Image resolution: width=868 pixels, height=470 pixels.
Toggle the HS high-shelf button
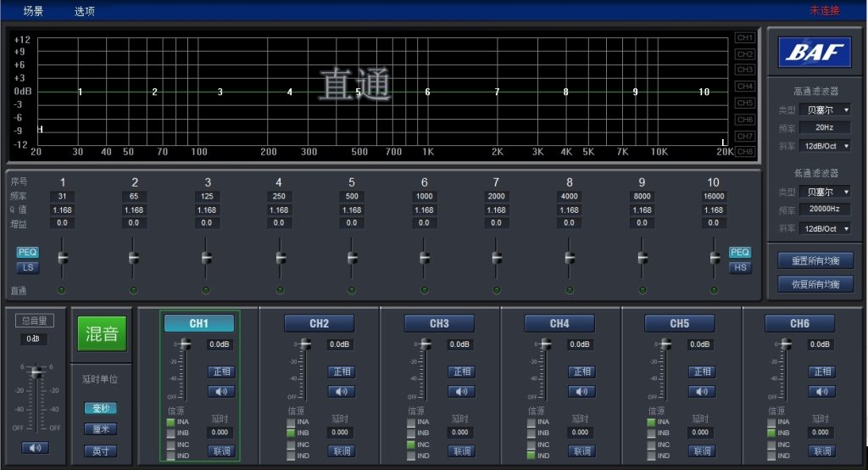741,268
